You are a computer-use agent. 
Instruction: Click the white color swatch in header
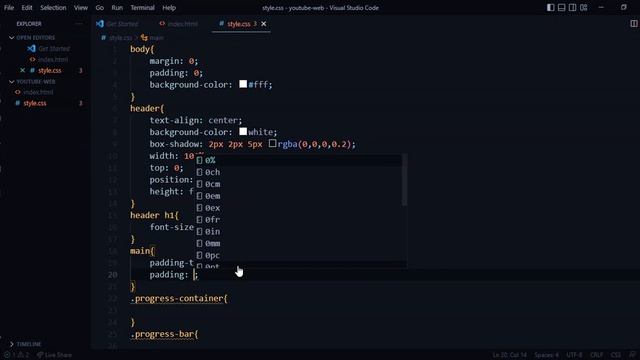point(243,131)
